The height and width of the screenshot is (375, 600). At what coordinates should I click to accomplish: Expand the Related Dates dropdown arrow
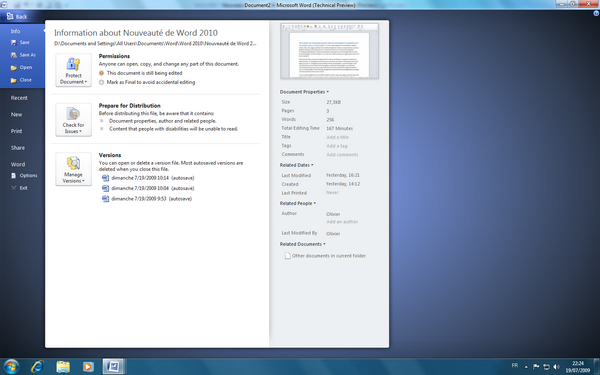pyautogui.click(x=312, y=165)
